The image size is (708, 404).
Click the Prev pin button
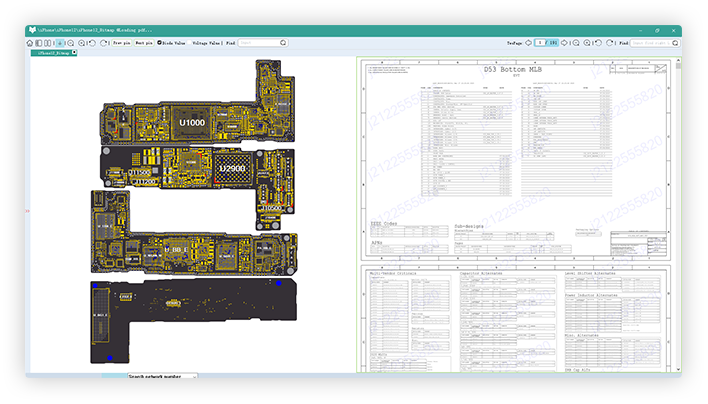[x=121, y=43]
